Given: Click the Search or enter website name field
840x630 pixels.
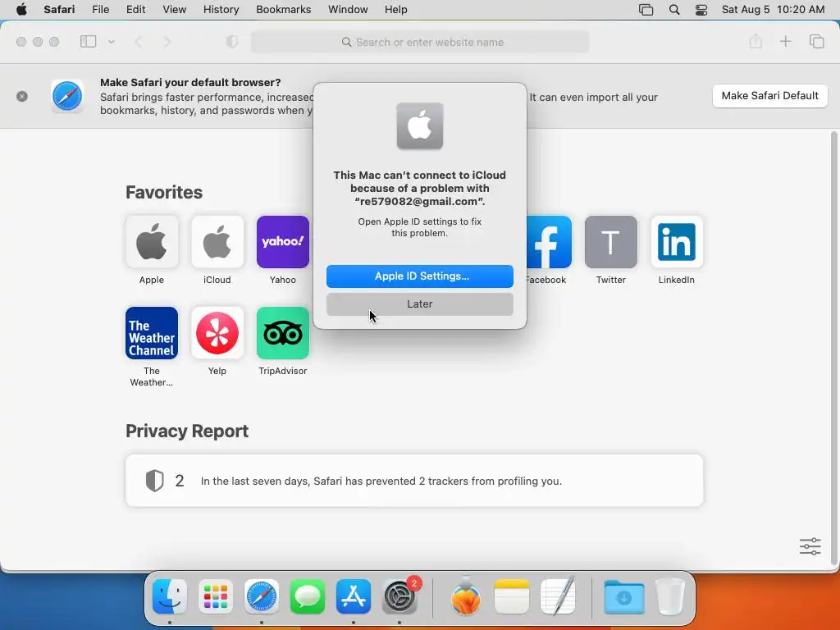Looking at the screenshot, I should click(x=420, y=42).
